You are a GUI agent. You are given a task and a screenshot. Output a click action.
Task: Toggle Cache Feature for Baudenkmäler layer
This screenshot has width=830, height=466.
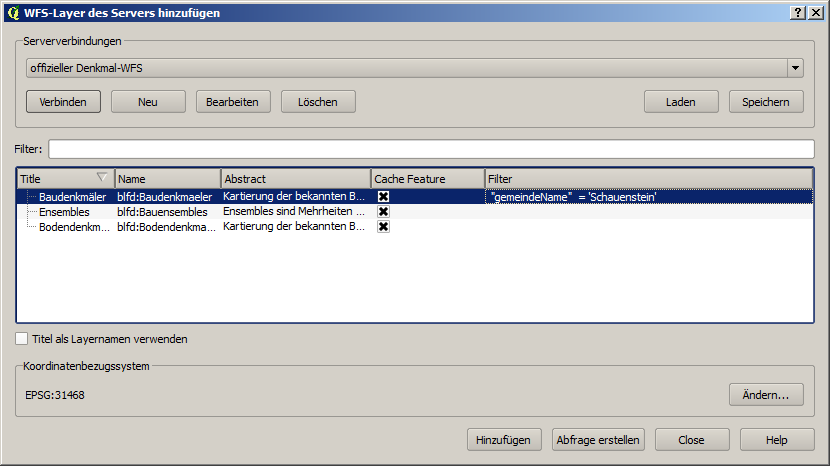click(383, 197)
